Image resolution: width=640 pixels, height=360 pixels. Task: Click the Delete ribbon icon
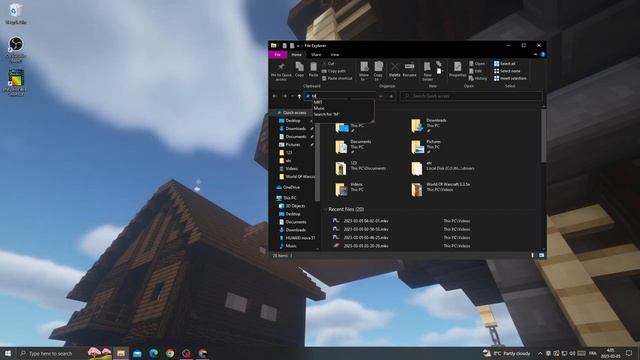point(395,67)
